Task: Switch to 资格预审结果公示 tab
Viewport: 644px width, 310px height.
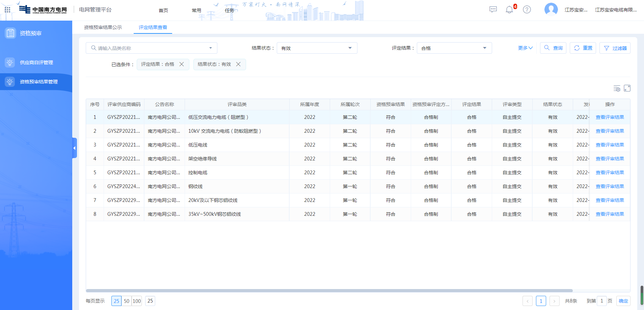Action: click(x=103, y=27)
